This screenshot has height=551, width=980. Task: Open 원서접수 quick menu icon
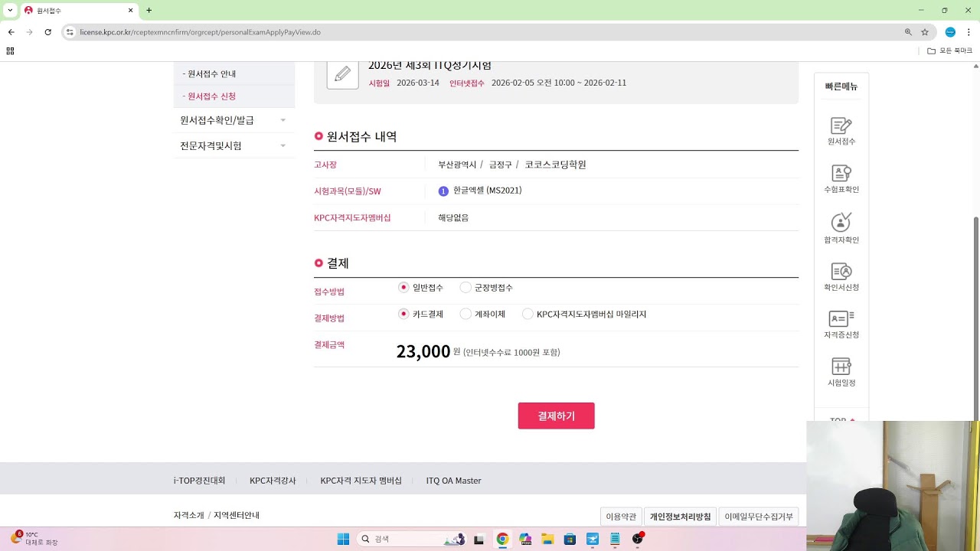(x=841, y=131)
